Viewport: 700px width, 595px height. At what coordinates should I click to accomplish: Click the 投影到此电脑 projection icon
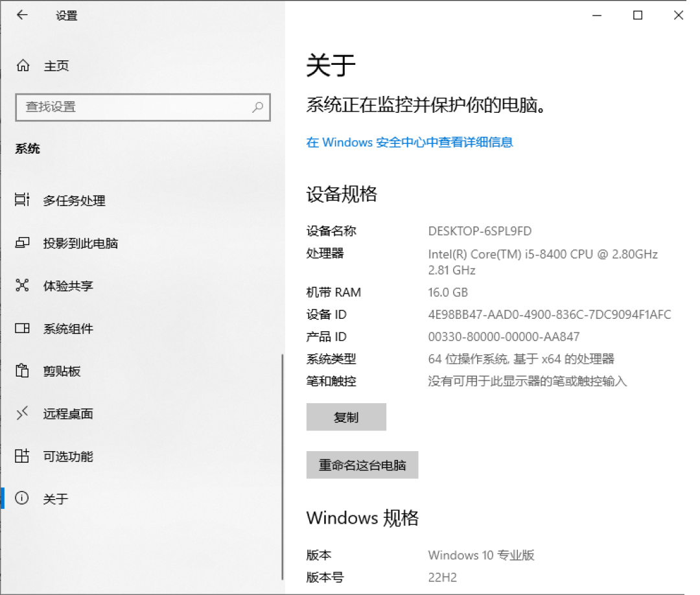(x=22, y=242)
